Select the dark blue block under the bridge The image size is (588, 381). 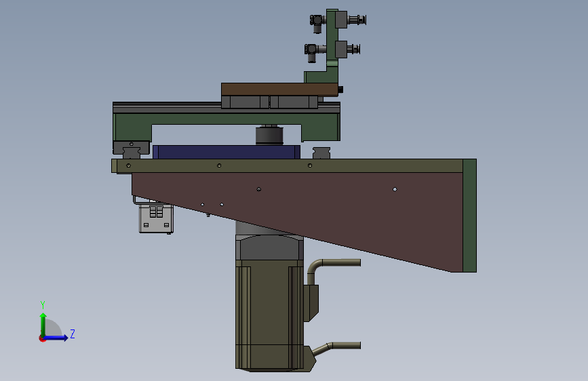coord(227,153)
